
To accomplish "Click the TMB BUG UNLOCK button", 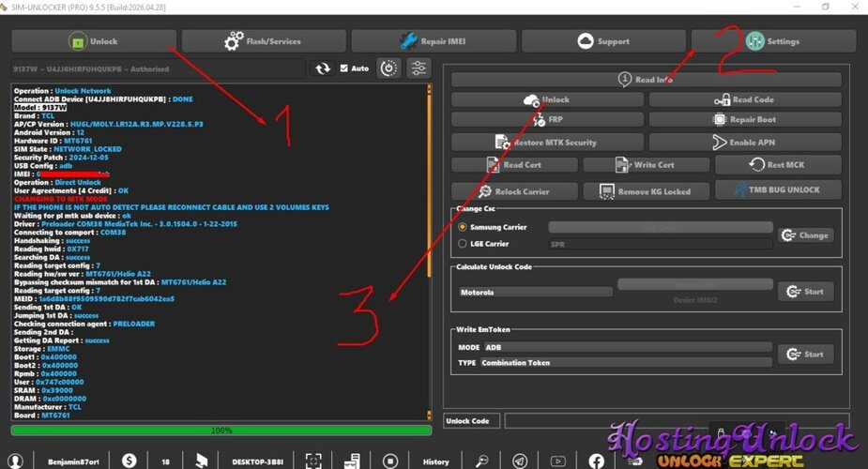I will (x=778, y=189).
